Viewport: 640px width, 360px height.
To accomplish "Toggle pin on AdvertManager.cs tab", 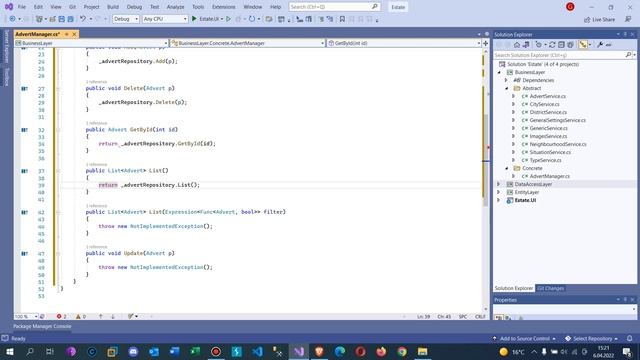I will [67, 34].
